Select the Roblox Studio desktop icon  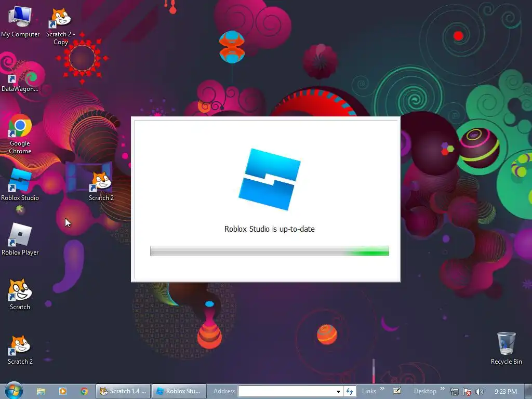[20, 185]
